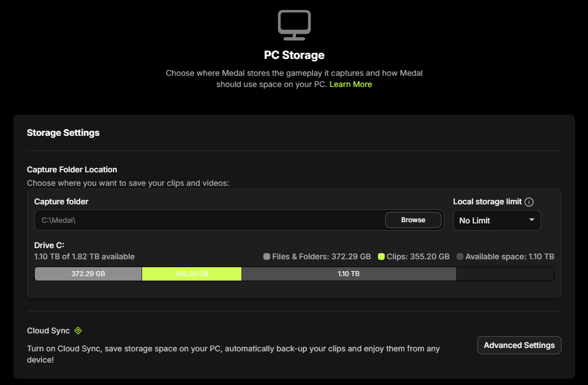Click the Local storage limit info icon

point(528,202)
